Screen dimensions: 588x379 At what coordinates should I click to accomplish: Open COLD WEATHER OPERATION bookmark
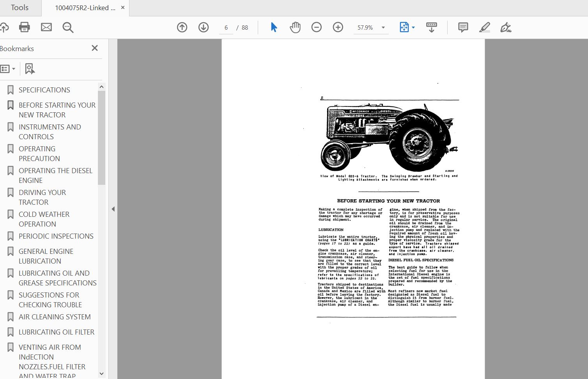click(44, 219)
